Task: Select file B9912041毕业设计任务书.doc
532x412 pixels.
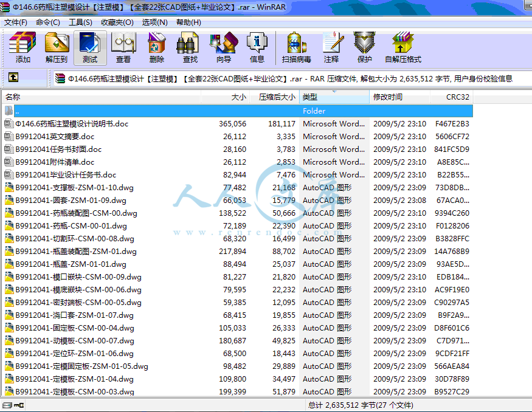Action: click(x=66, y=174)
